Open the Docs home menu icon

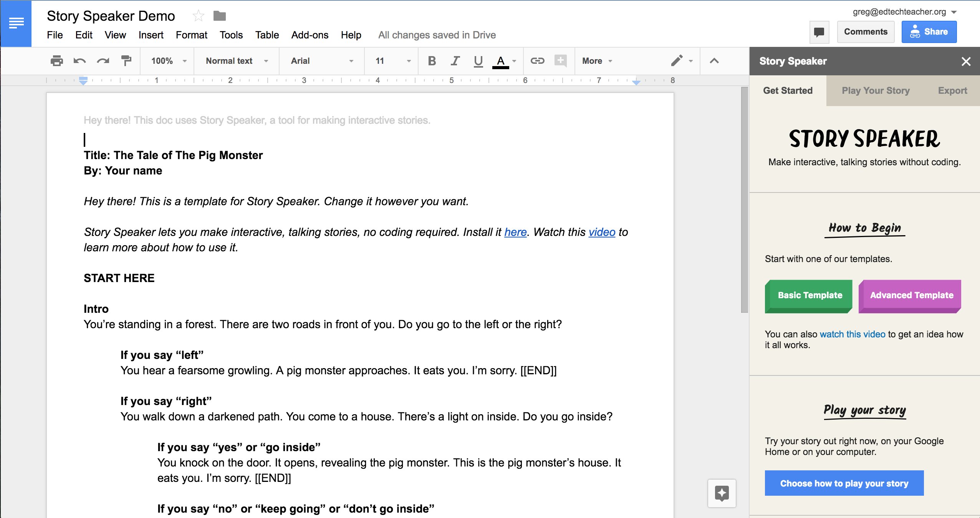(x=16, y=23)
